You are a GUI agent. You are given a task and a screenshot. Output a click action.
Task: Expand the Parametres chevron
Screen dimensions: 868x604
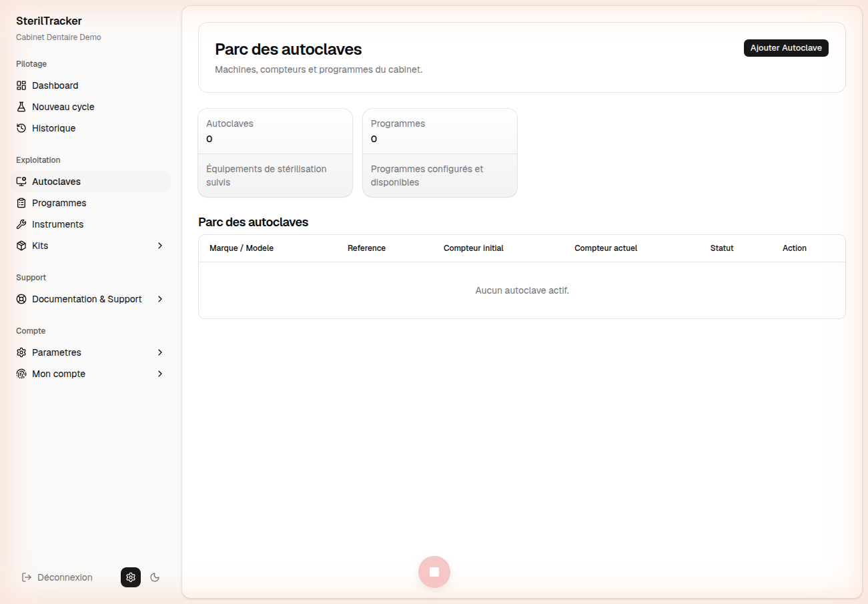(x=160, y=352)
